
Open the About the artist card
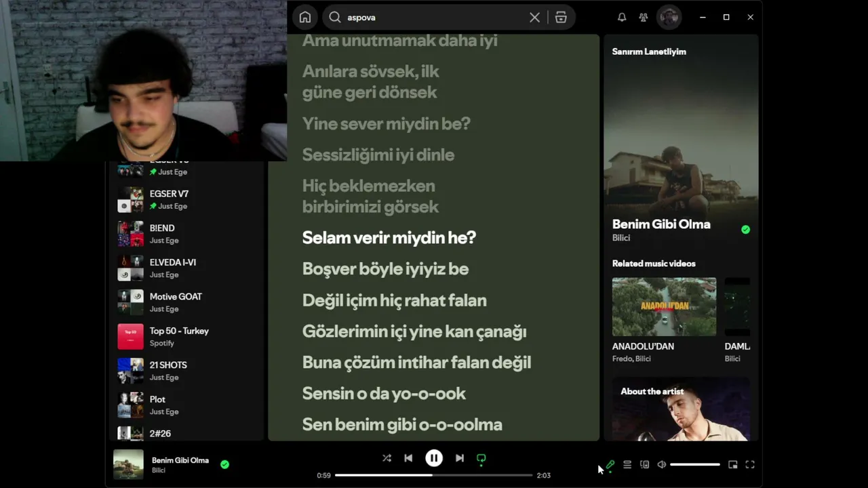coord(681,409)
